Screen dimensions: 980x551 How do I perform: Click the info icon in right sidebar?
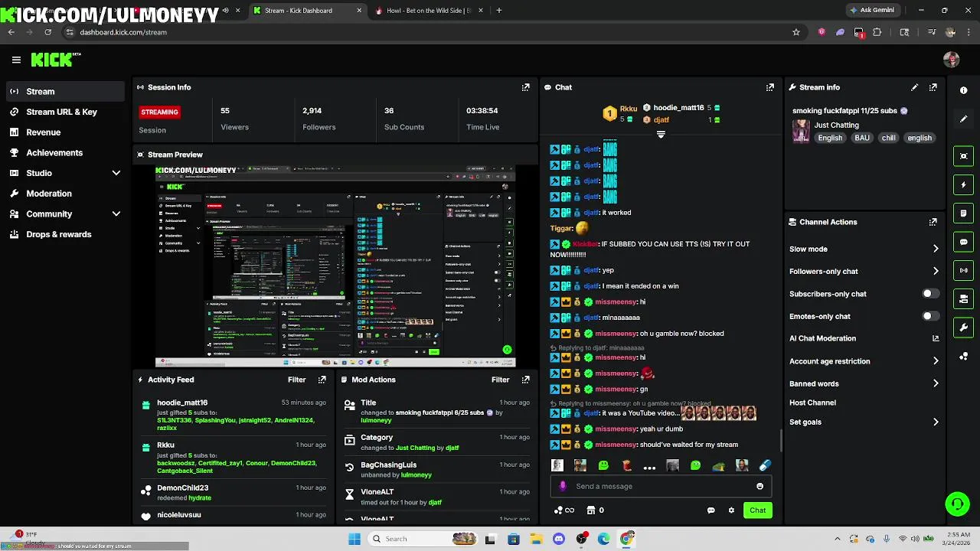963,90
